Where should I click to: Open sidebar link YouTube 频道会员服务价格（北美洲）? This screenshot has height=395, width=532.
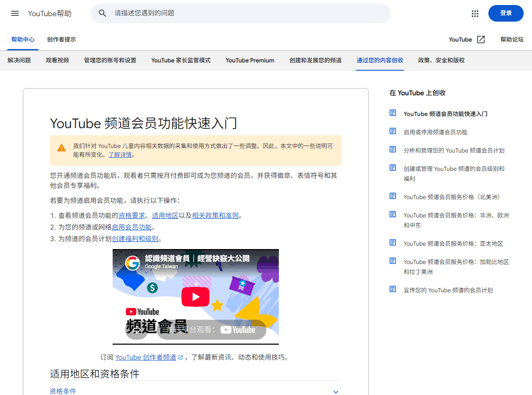[452, 197]
